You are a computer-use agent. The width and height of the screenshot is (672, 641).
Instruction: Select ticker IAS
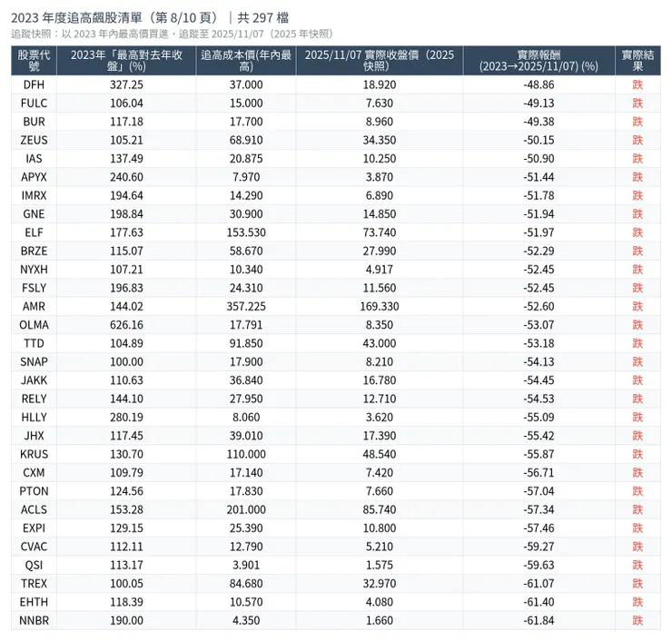(x=34, y=159)
